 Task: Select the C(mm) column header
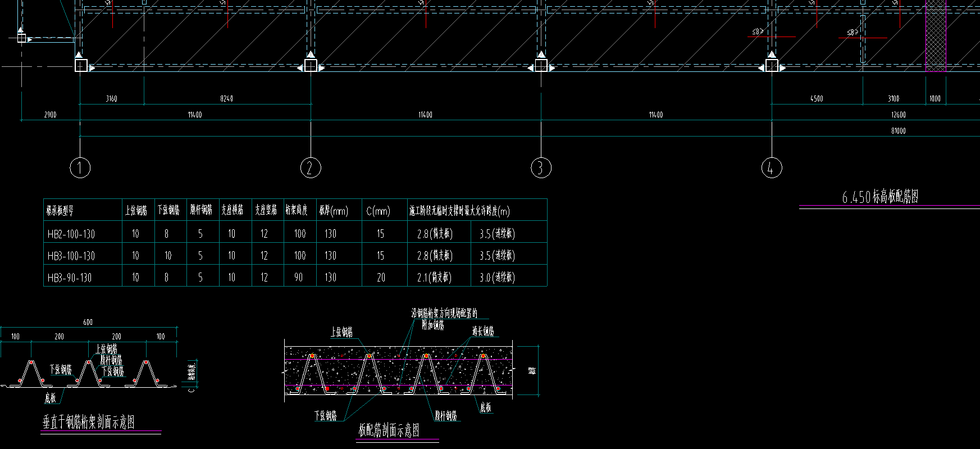[x=378, y=211]
